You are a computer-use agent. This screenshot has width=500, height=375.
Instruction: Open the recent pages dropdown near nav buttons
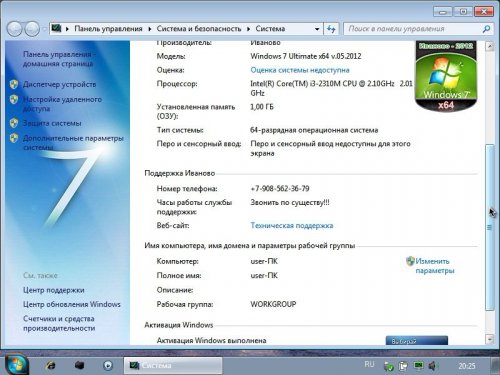tap(44, 29)
